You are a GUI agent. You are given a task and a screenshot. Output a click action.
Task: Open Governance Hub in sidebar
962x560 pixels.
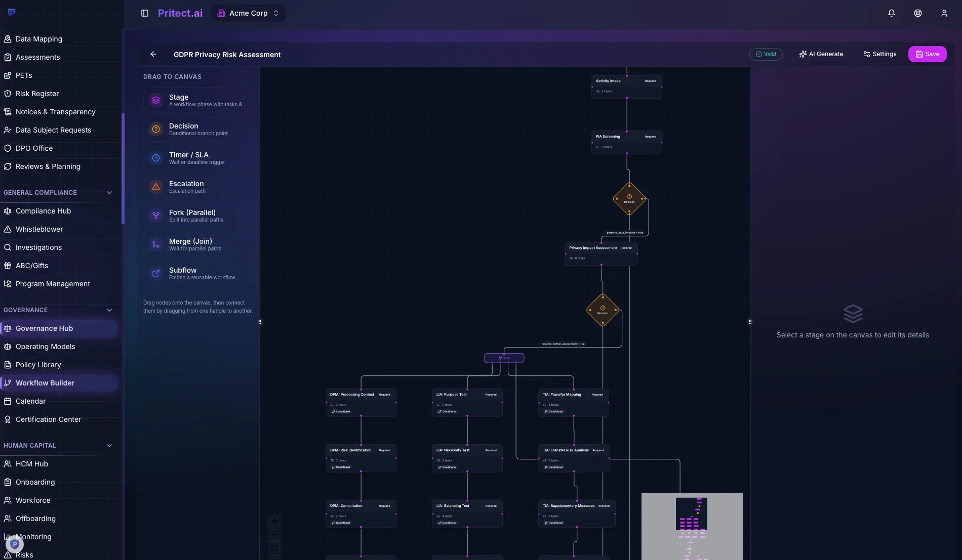[x=60, y=328]
